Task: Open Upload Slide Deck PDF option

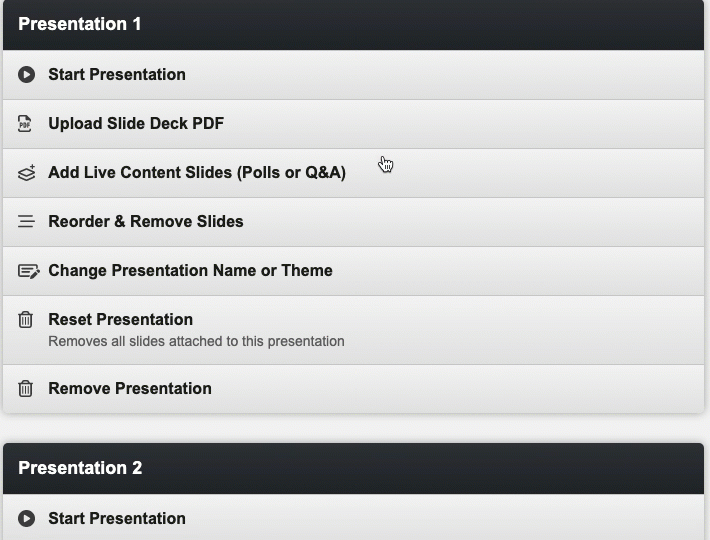Action: click(x=136, y=124)
